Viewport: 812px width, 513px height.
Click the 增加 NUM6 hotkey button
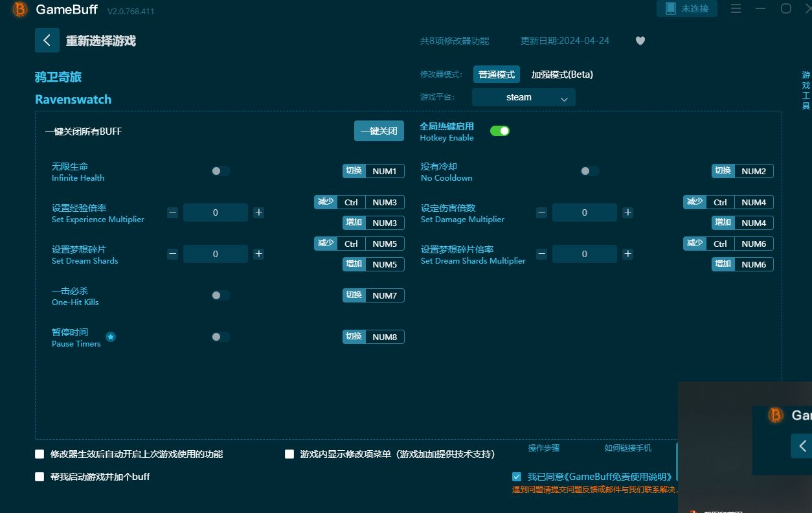click(743, 264)
